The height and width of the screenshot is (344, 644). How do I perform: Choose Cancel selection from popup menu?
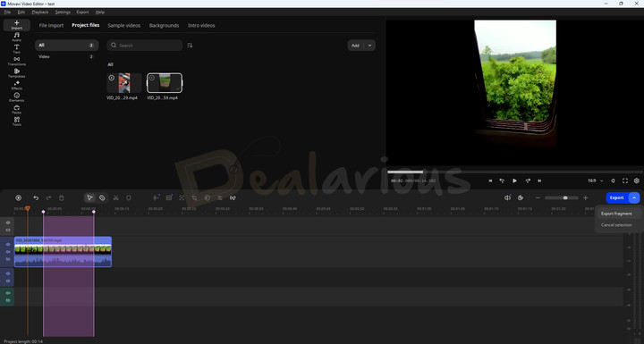pos(616,225)
